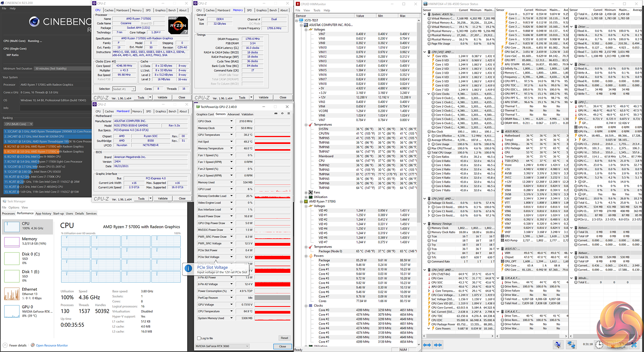644x352 pixels.
Task: Click HWiNFO collapse columns arrows icon
Action: click(x=438, y=345)
